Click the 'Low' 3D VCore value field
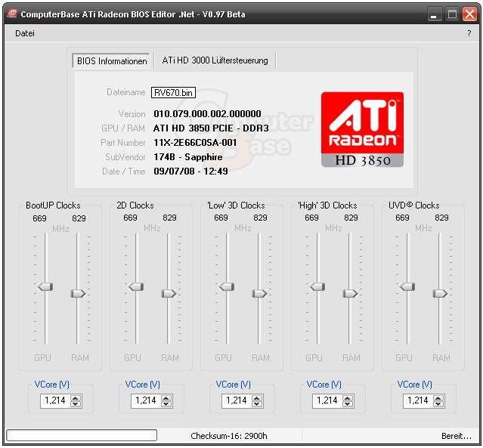 click(237, 401)
